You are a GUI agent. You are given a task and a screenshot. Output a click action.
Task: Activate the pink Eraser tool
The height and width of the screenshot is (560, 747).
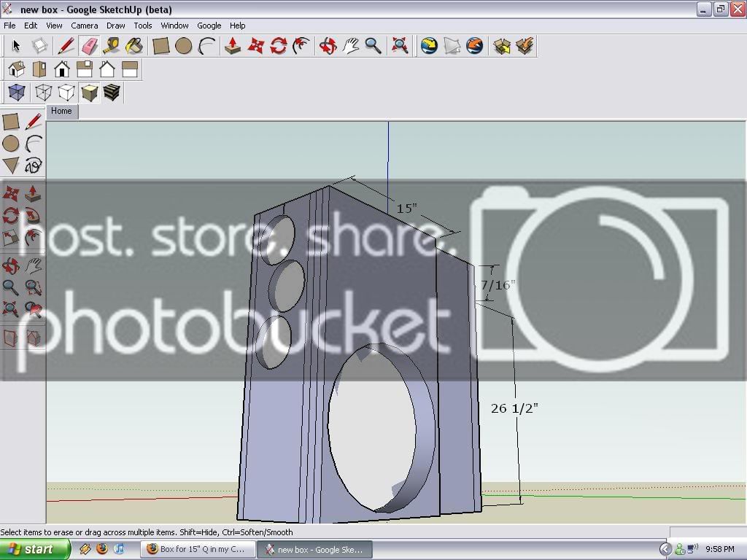[x=89, y=46]
